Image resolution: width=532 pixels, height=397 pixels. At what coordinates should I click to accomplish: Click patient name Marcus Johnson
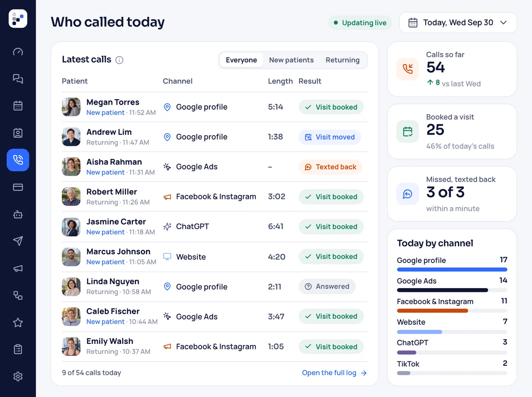pos(118,252)
